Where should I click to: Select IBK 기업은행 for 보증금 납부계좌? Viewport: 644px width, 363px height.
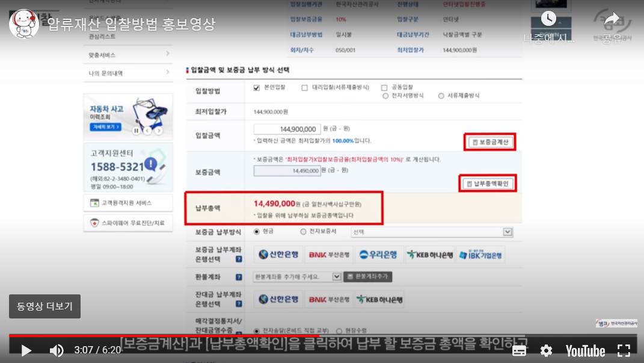(x=480, y=255)
